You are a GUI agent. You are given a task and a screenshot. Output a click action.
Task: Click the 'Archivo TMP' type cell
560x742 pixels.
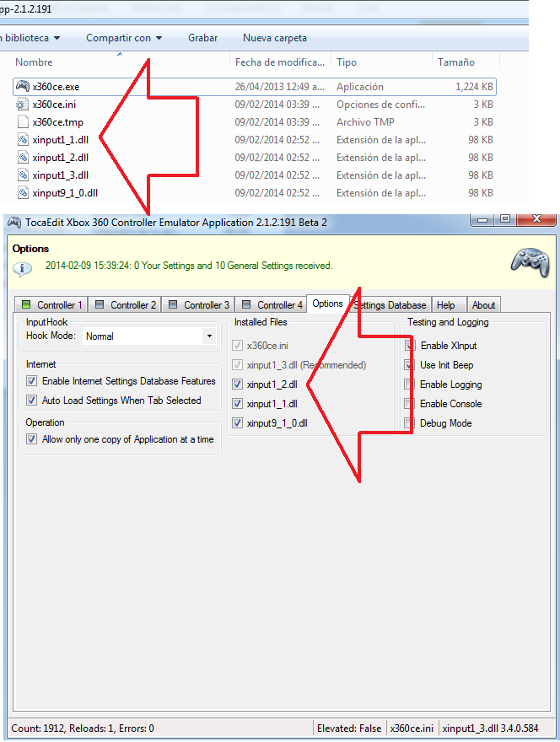click(365, 122)
